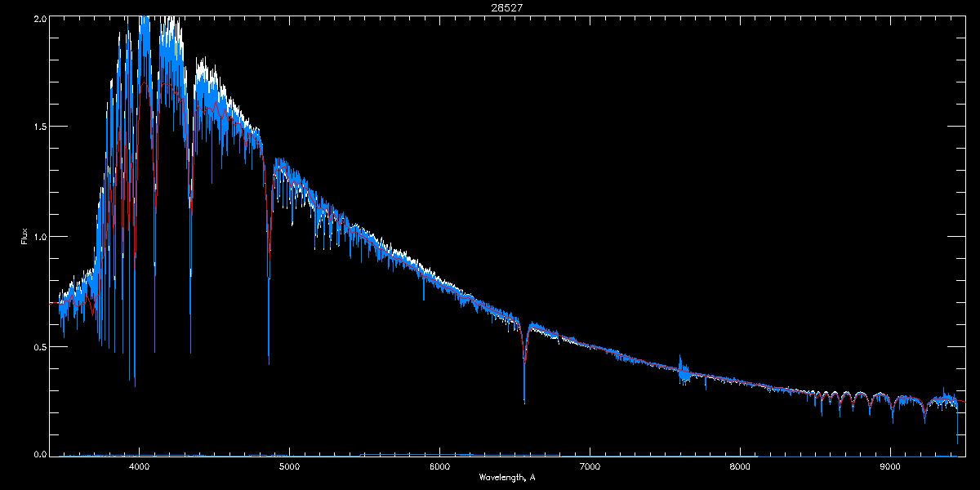Click the 7000 wavelength tick label
The image size is (980, 490).
(590, 466)
